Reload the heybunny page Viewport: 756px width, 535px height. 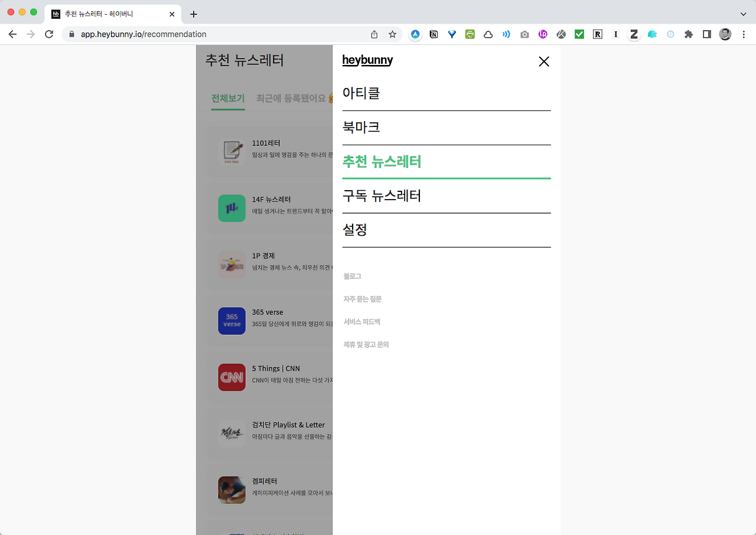pyautogui.click(x=49, y=34)
